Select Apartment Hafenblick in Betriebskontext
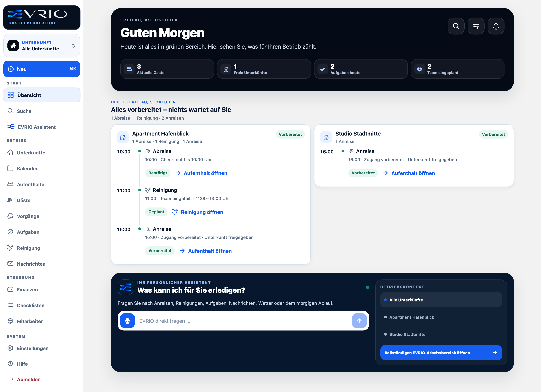The width and height of the screenshot is (541, 392). pyautogui.click(x=441, y=317)
